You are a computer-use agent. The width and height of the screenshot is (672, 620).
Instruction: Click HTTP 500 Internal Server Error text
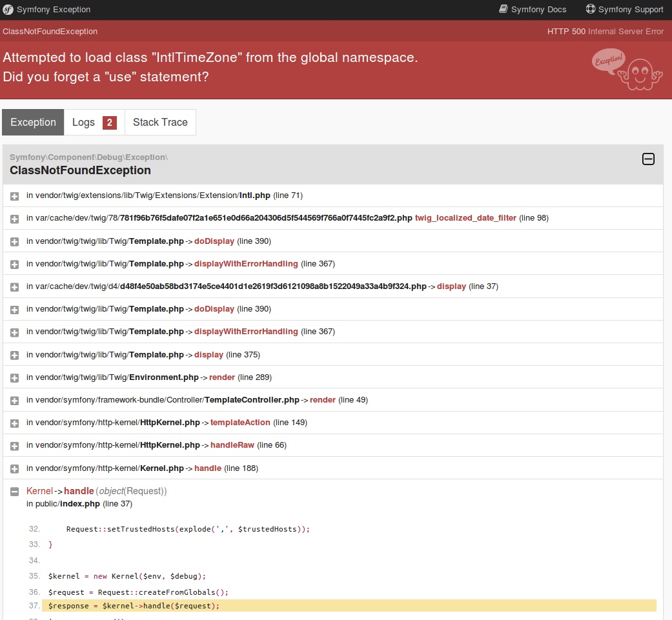(x=605, y=31)
